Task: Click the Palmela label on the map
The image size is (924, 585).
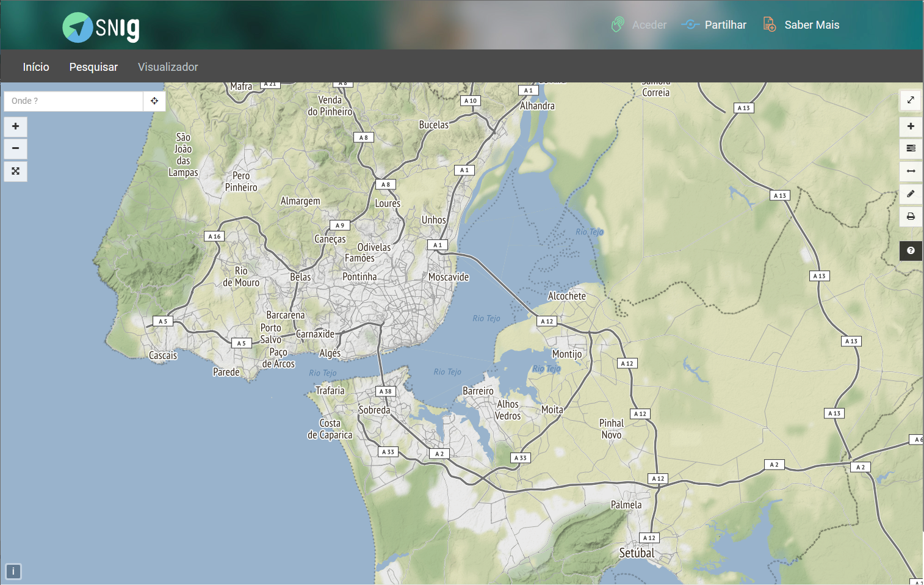Action: pyautogui.click(x=626, y=505)
